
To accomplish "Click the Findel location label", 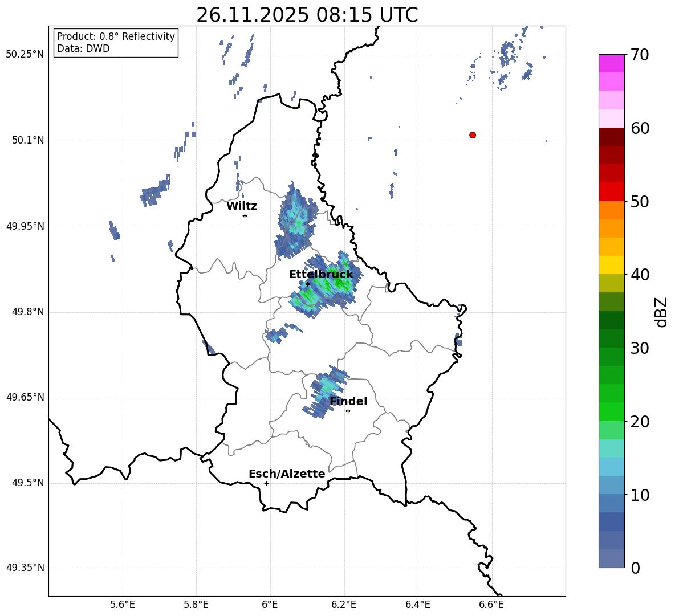I will [x=348, y=401].
